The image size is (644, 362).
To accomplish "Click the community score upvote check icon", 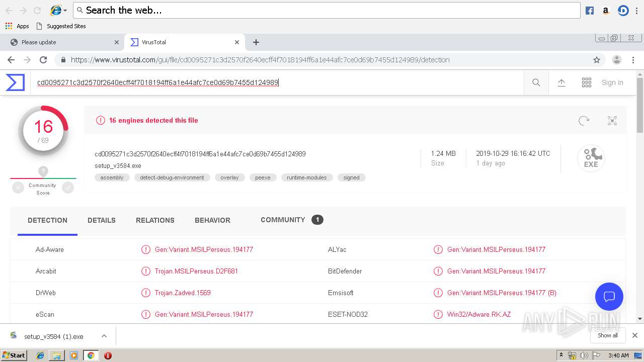I will (68, 188).
